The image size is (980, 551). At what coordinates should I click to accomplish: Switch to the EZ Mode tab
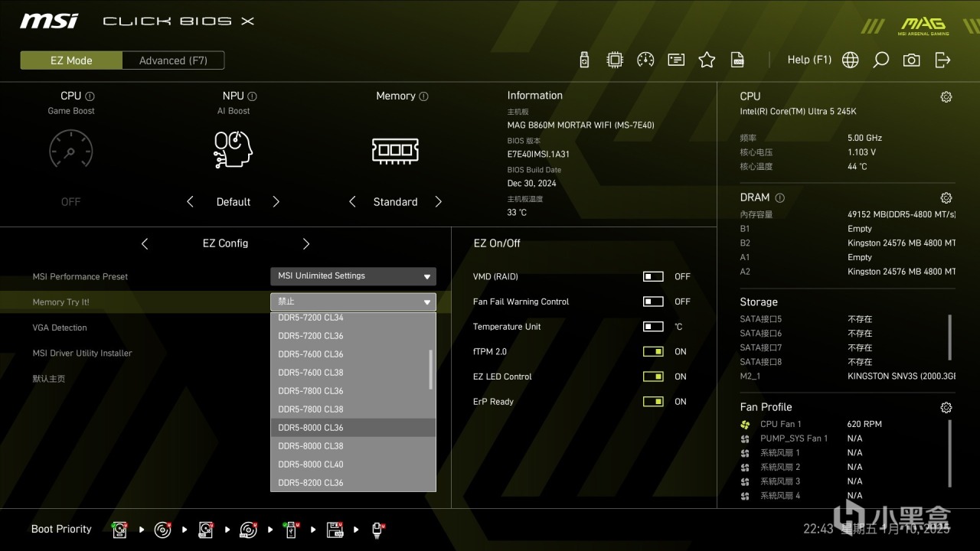pyautogui.click(x=71, y=60)
